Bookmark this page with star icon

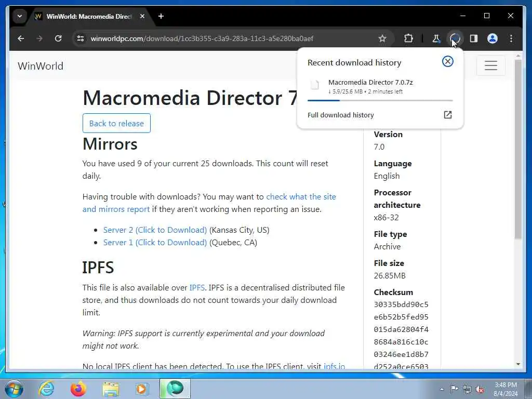(382, 38)
